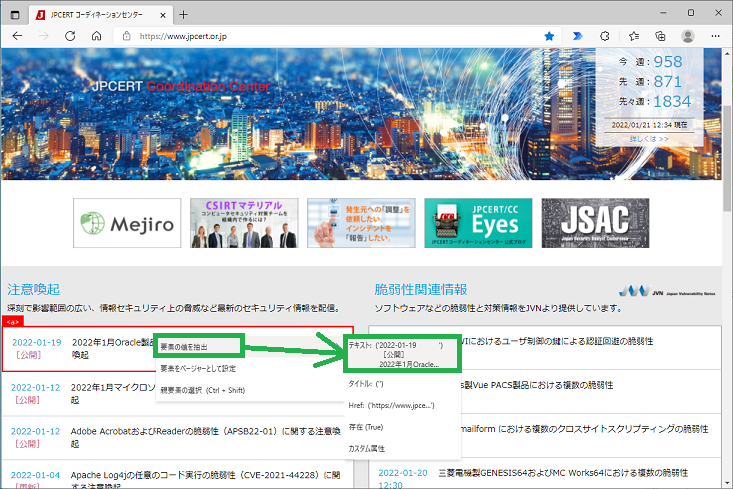Image resolution: width=733 pixels, height=489 pixels.
Task: Click the 2022/01/21 12:34 現在 timestamp
Action: click(649, 125)
